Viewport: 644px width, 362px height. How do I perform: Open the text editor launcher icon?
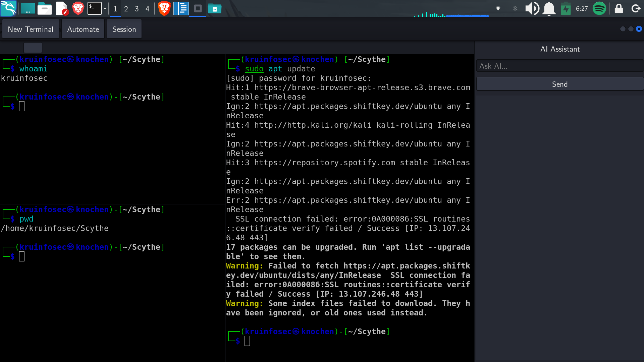(62, 8)
